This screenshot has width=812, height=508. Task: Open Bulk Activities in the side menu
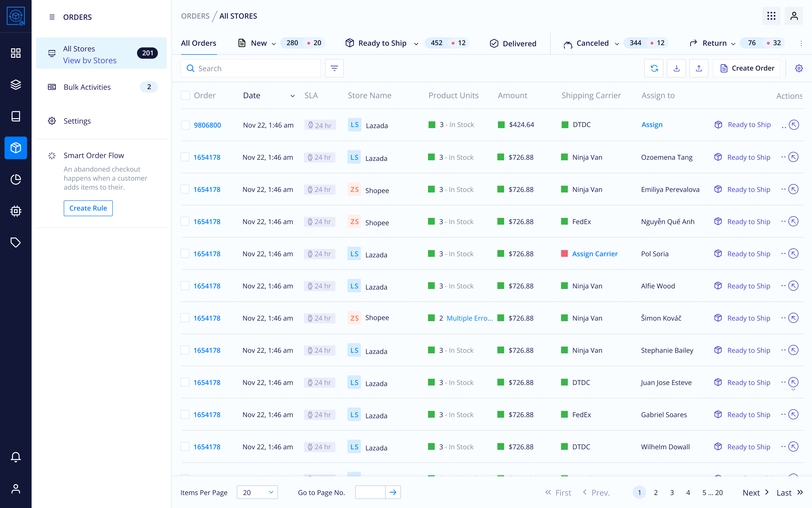101,87
